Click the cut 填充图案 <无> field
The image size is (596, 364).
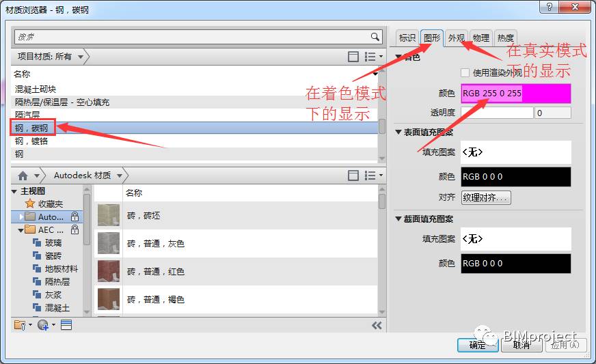pos(516,239)
